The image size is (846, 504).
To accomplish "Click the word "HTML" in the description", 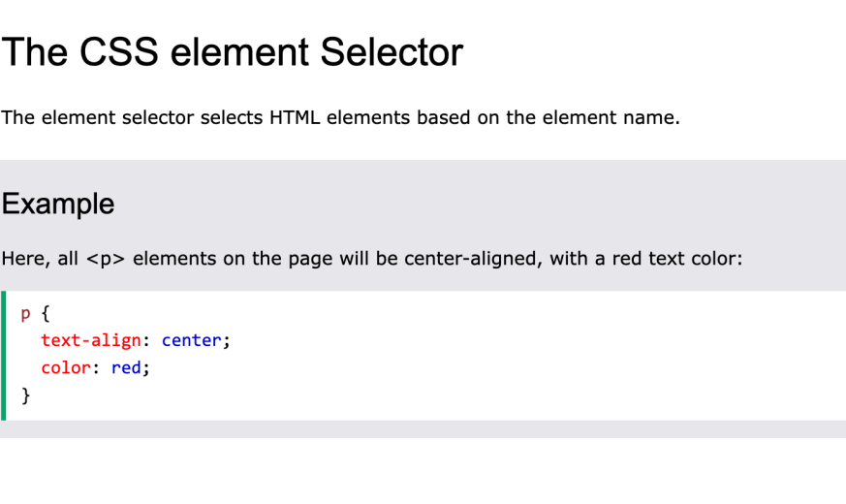I will pyautogui.click(x=295, y=117).
